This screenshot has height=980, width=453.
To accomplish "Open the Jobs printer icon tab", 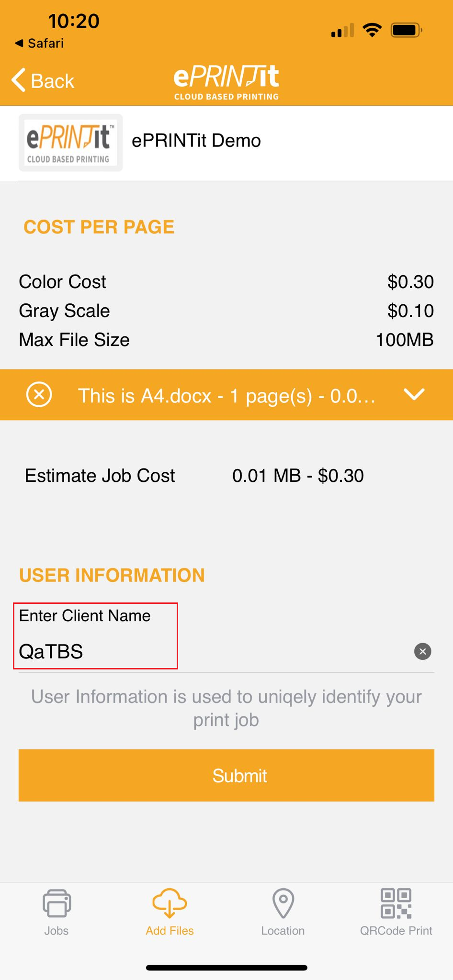I will (x=57, y=903).
